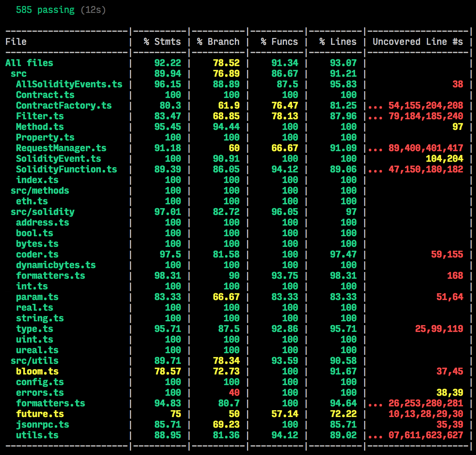The width and height of the screenshot is (476, 455).
Task: Select the index.ts file name
Action: (37, 180)
